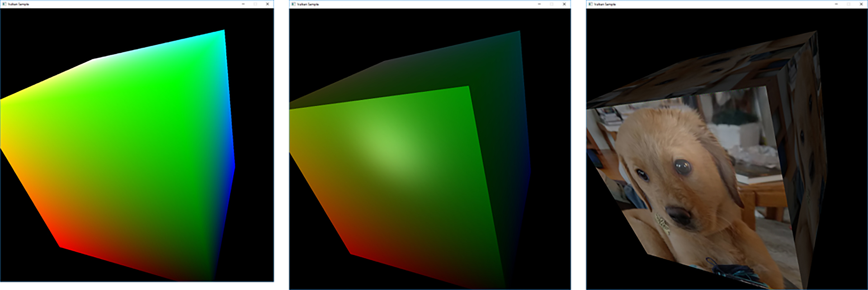The width and height of the screenshot is (868, 290).
Task: Click the app icon of the left window
Action: (4, 4)
